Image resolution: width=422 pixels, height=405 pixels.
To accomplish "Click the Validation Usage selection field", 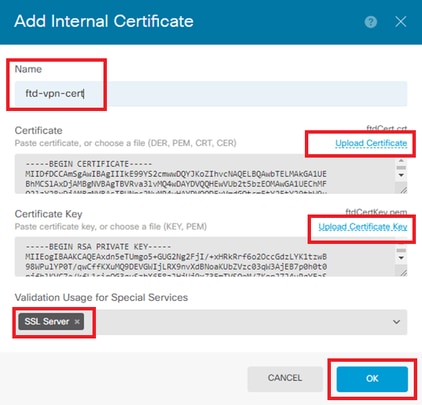I will click(211, 322).
